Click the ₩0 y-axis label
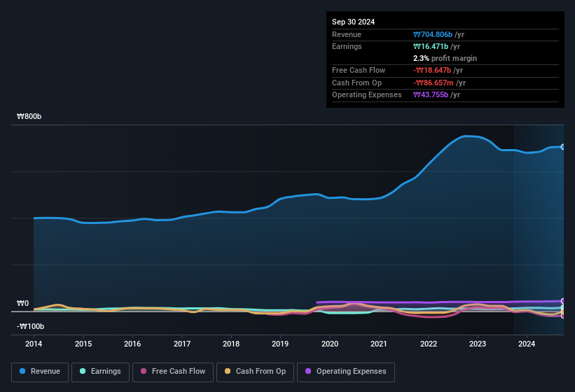This screenshot has width=575, height=392. pyautogui.click(x=22, y=303)
